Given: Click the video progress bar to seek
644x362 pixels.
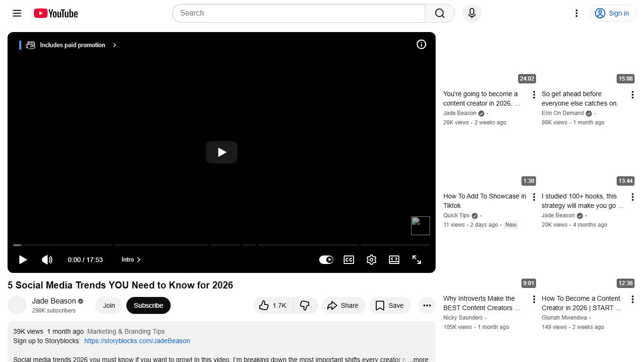Looking at the screenshot, I should (222, 245).
